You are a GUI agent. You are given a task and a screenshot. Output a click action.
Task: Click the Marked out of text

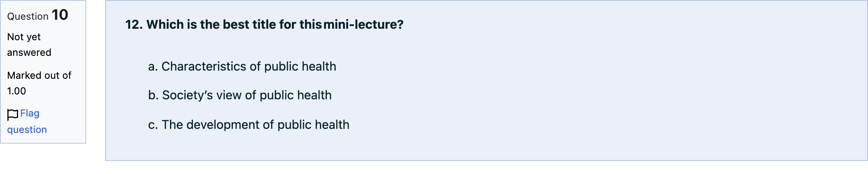point(39,76)
